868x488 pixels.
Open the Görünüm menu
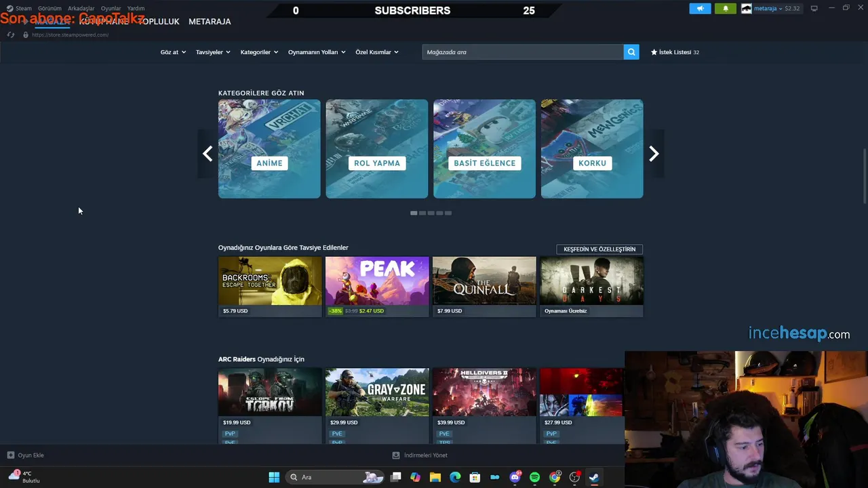coord(50,9)
